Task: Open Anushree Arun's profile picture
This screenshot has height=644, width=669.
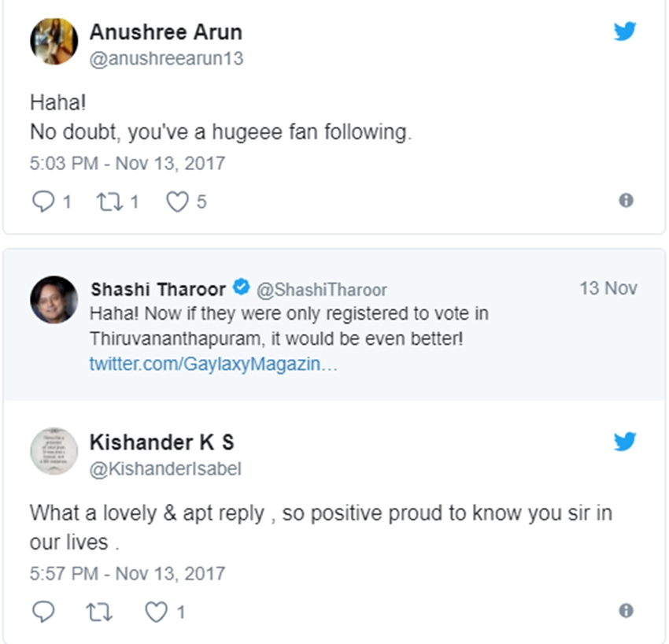Action: [x=54, y=42]
